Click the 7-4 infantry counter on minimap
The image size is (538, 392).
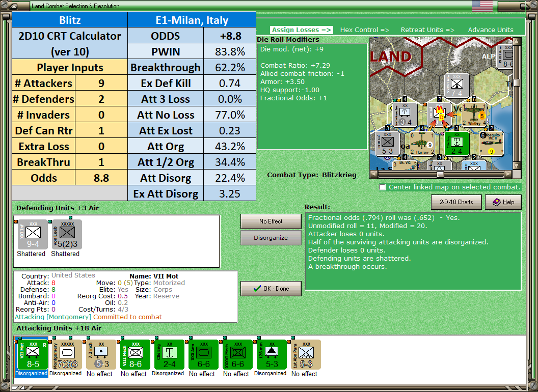456,86
